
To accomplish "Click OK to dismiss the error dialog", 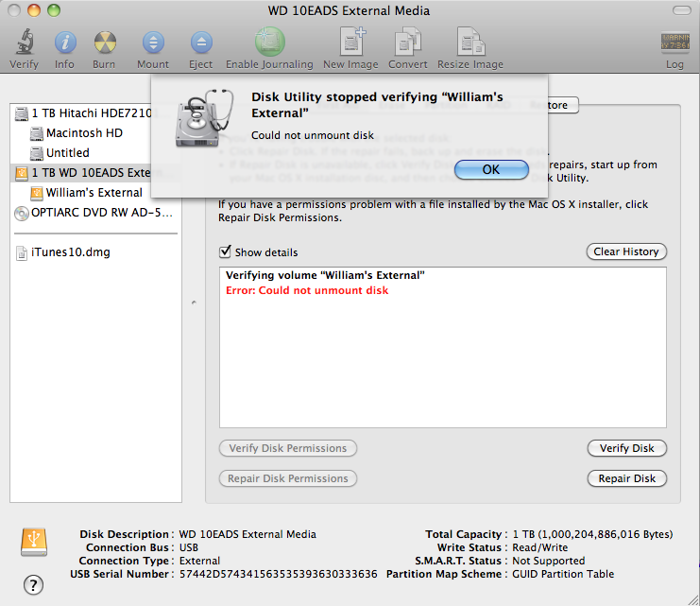I will (x=491, y=170).
